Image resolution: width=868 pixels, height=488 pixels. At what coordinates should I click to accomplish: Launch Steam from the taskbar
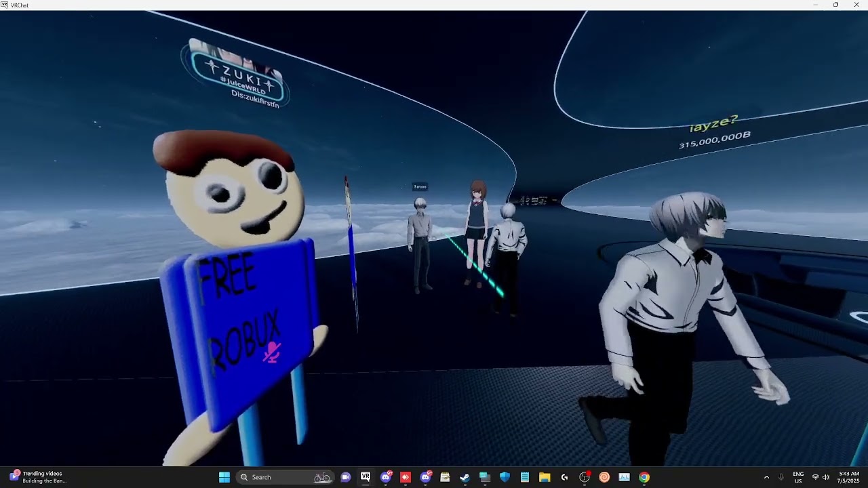tap(465, 477)
